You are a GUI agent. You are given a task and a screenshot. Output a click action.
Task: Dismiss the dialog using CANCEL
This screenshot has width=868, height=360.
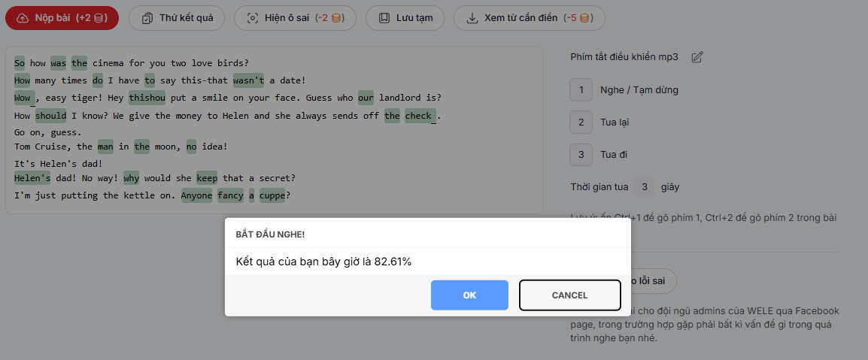click(x=569, y=295)
